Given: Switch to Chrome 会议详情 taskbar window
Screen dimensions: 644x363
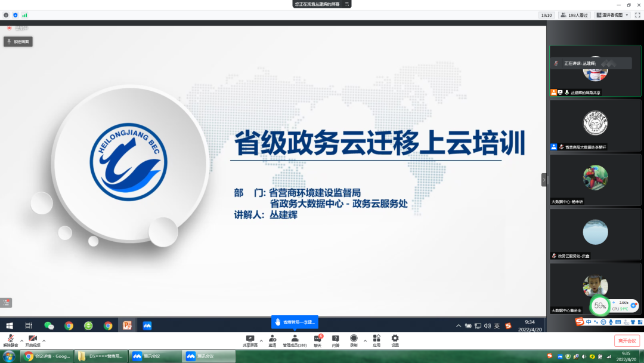Looking at the screenshot, I should pyautogui.click(x=47, y=356).
